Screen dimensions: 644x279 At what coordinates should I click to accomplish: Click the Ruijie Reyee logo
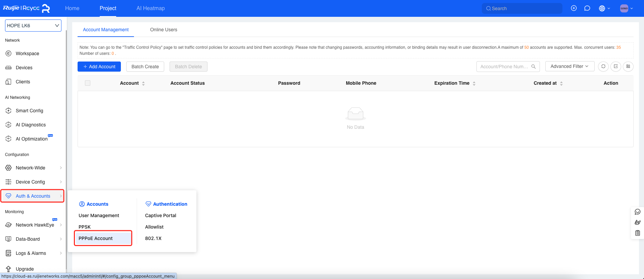coord(27,8)
